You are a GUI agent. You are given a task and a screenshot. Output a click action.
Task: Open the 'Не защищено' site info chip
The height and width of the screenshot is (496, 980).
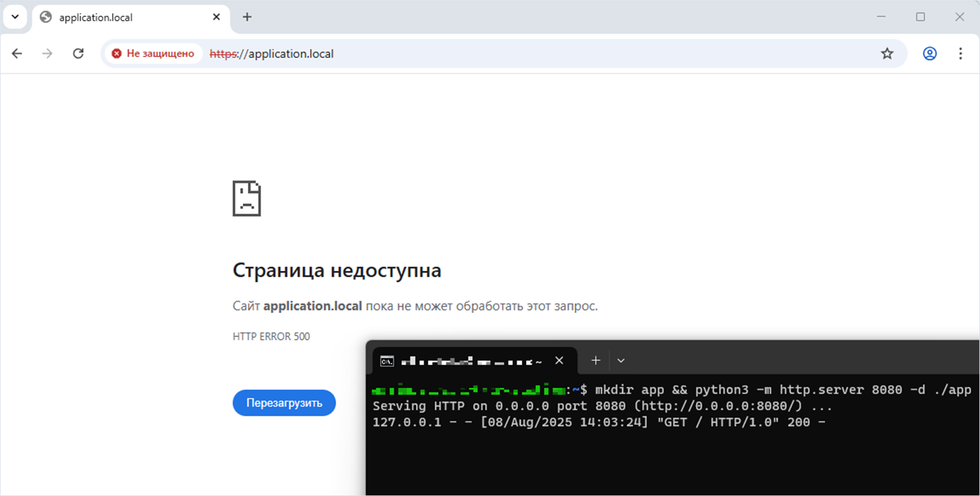153,54
